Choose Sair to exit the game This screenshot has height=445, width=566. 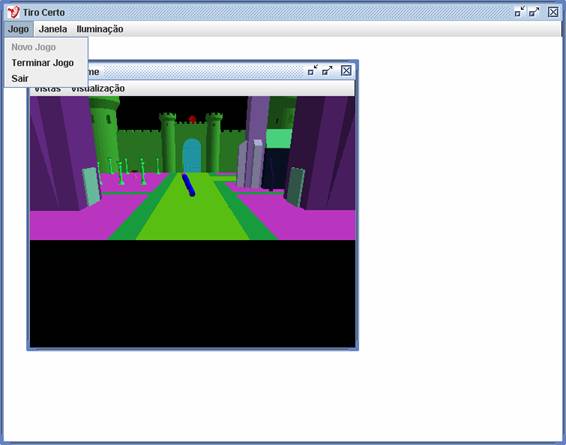[20, 78]
